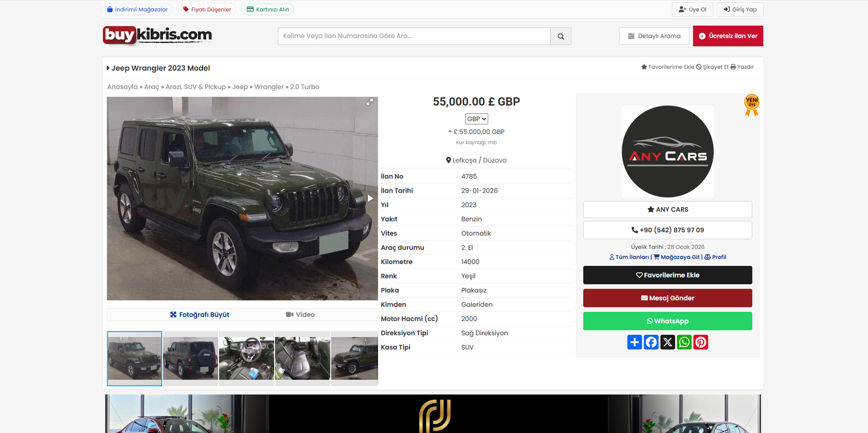868x433 pixels.
Task: Focus the keyword search input field
Action: coord(414,36)
